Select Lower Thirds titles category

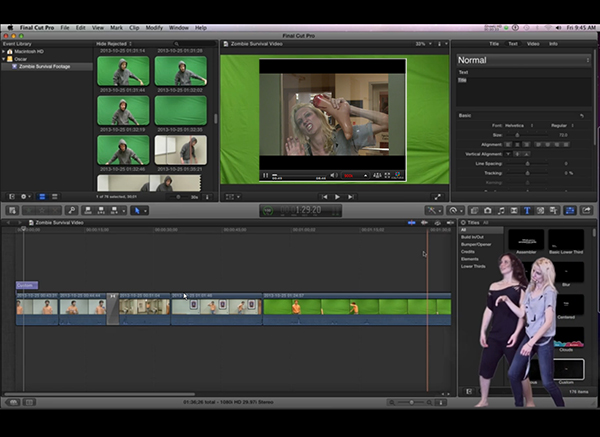(473, 266)
